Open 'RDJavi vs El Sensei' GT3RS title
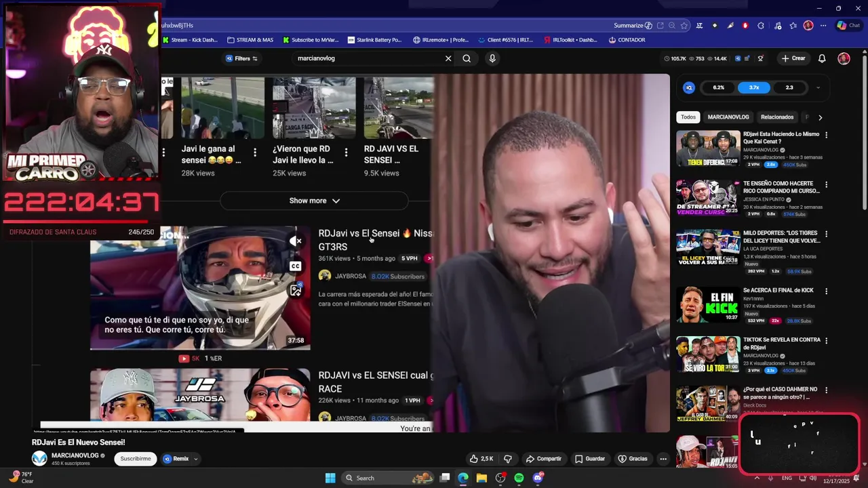Screen dimensions: 868x488 coord(375,240)
